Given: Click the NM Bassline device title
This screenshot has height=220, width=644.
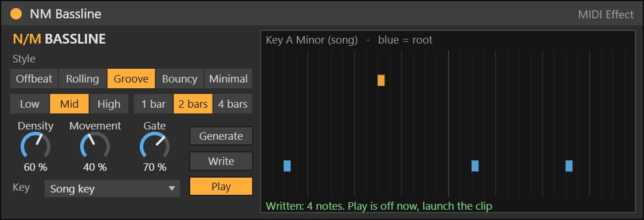Looking at the screenshot, I should click(66, 14).
